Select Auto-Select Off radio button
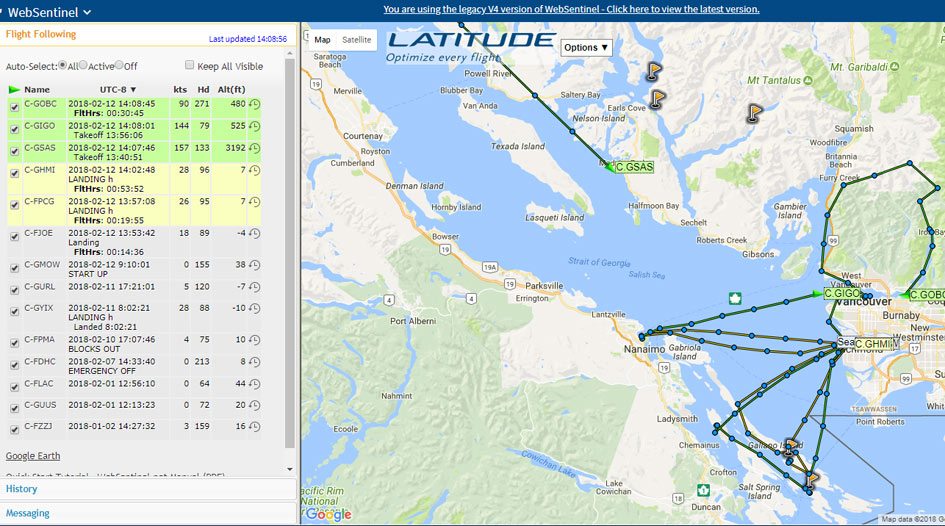The image size is (945, 526). pos(119,65)
